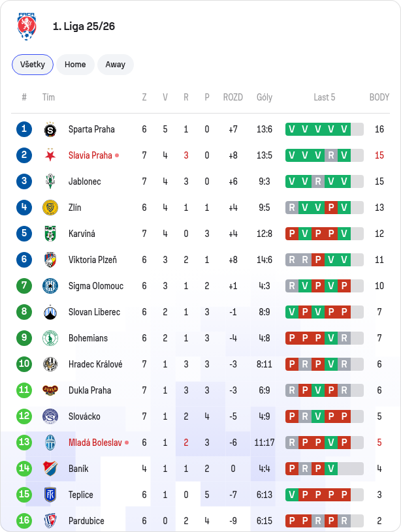Select the Slavia Praha red star crest

(x=50, y=155)
